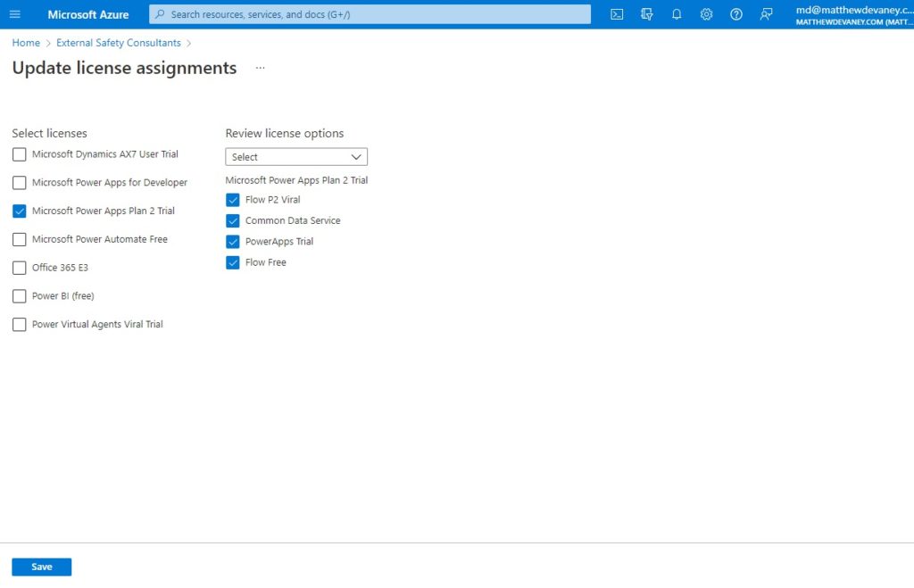Open the Azure portal hamburger menu
The width and height of the screenshot is (914, 588).
coord(15,14)
